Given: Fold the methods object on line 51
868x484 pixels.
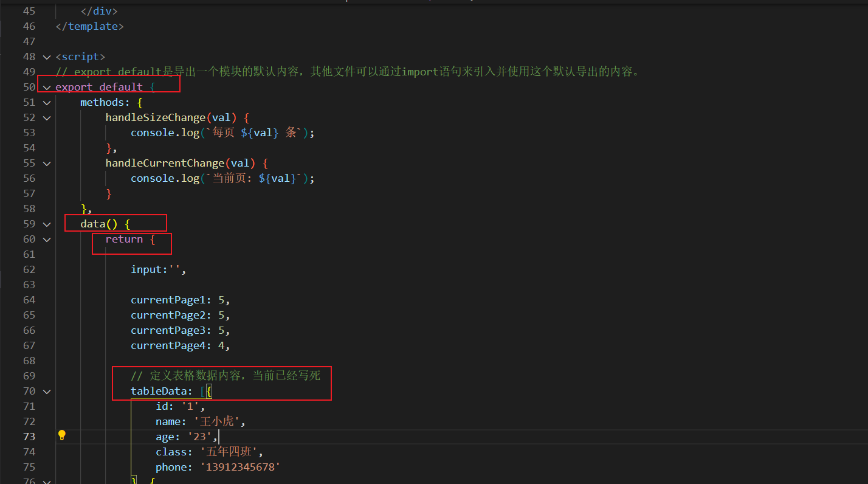Looking at the screenshot, I should click(47, 102).
